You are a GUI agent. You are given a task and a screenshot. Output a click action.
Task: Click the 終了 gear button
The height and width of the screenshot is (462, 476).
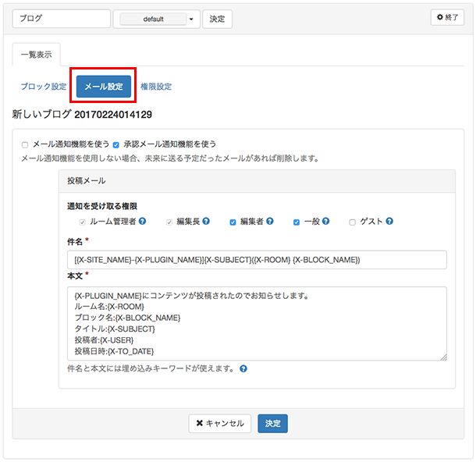[x=447, y=17]
